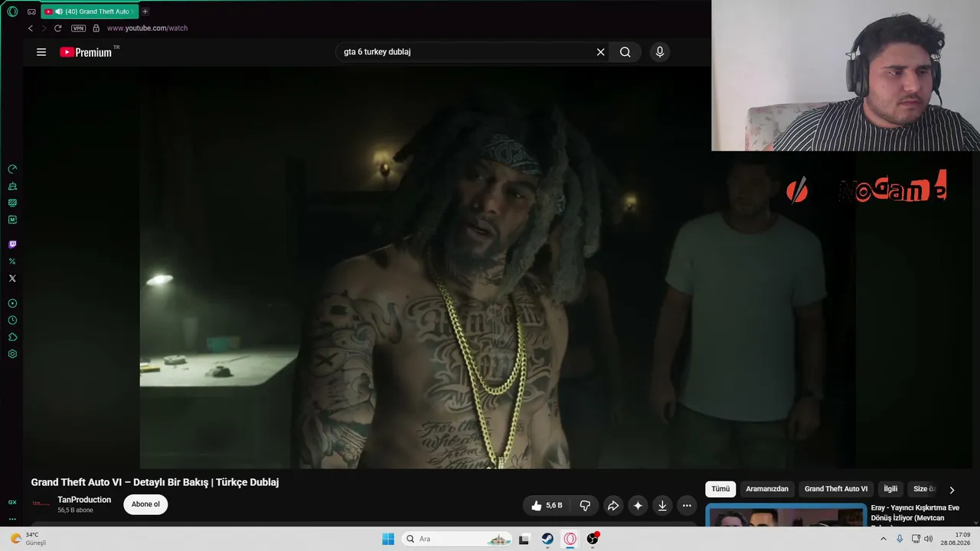Open the 34°C Güneşli weather widget
Viewport: 980px width, 551px height.
pyautogui.click(x=28, y=539)
